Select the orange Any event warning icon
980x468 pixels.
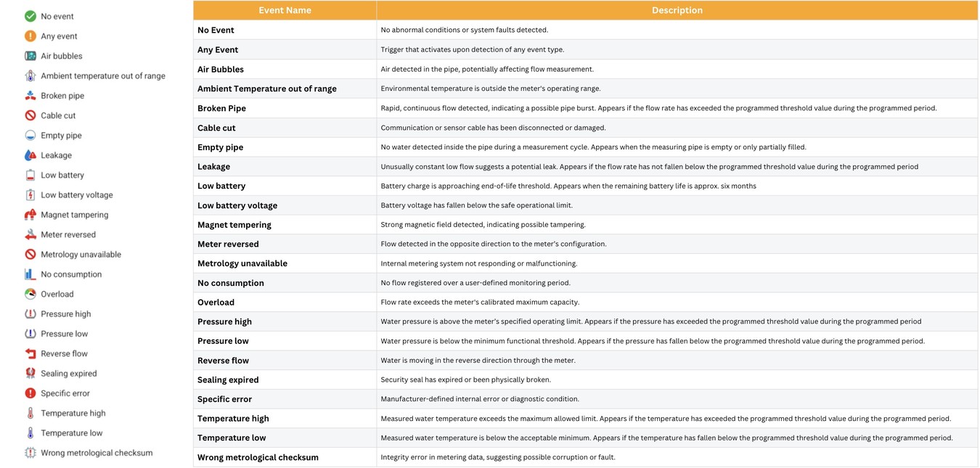tap(30, 36)
